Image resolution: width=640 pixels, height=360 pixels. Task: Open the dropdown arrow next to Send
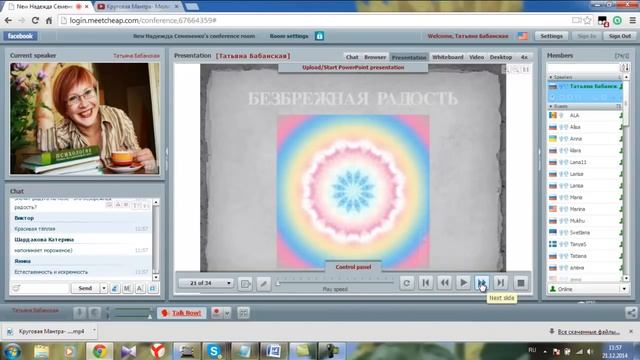pyautogui.click(x=104, y=288)
